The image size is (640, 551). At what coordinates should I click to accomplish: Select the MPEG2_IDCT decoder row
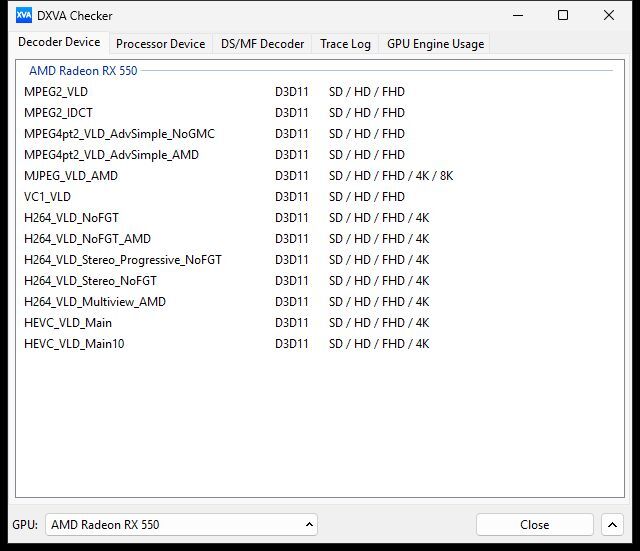320,113
